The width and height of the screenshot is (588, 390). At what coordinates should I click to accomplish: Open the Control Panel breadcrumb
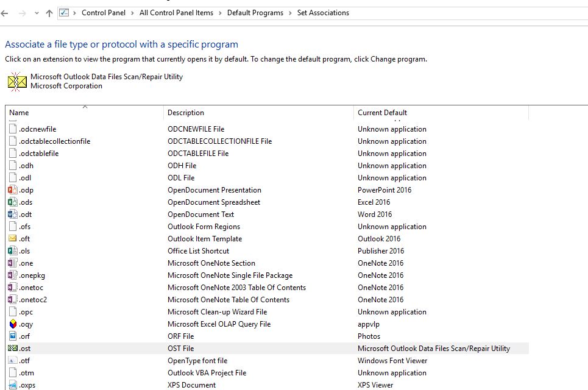104,13
